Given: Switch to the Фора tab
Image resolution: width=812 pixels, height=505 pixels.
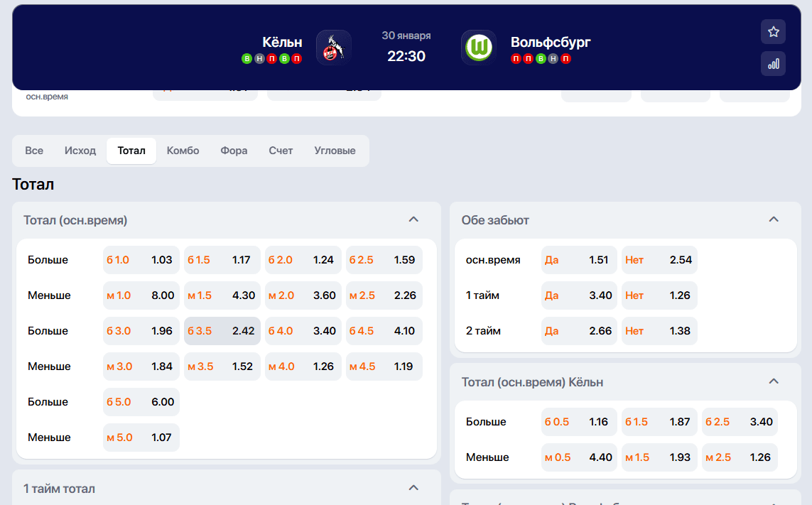Looking at the screenshot, I should click(234, 151).
